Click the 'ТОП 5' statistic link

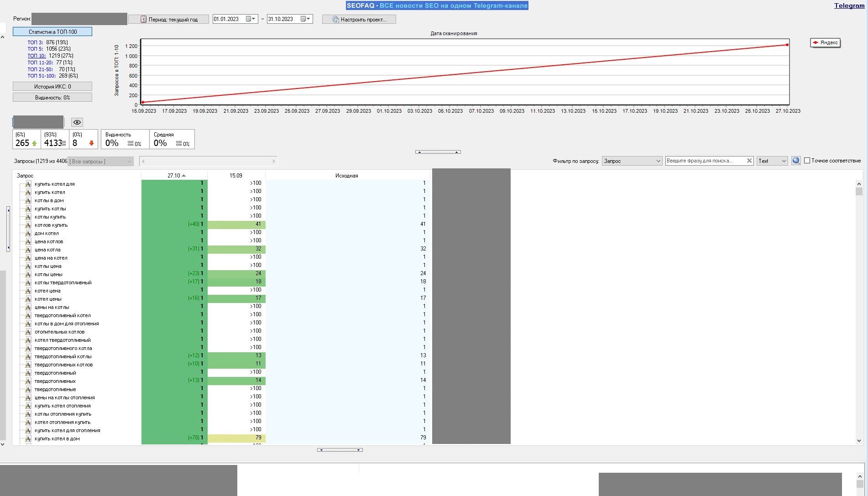point(35,49)
